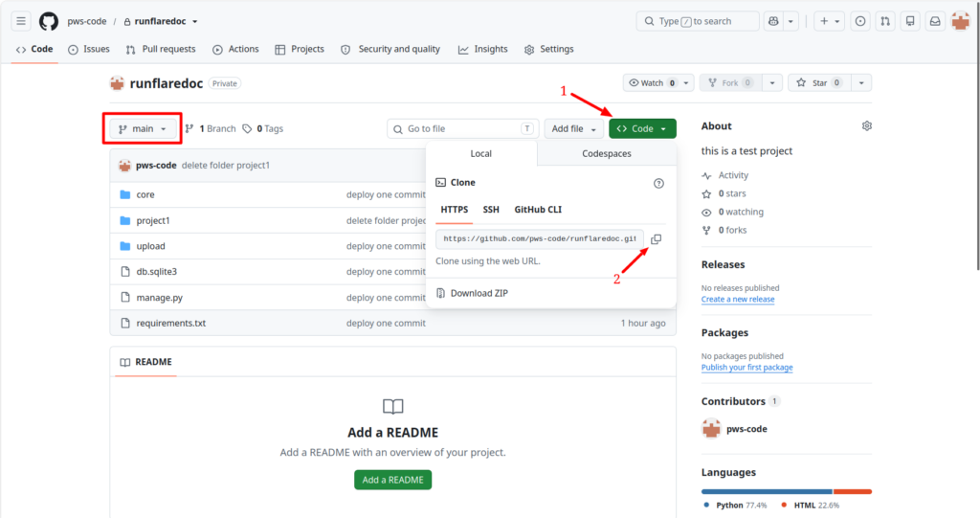980x518 pixels.
Task: Click the db.sqlite3 file icon
Action: 125,272
